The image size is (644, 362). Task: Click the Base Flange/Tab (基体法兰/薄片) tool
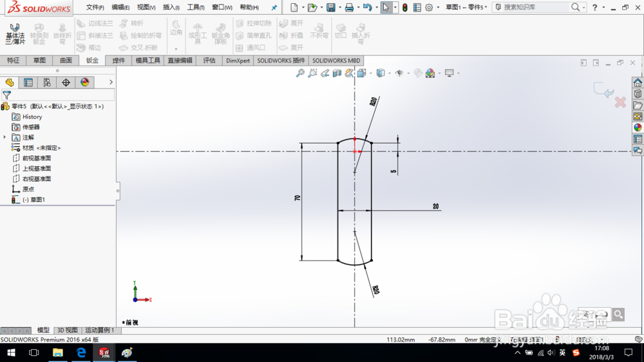15,33
